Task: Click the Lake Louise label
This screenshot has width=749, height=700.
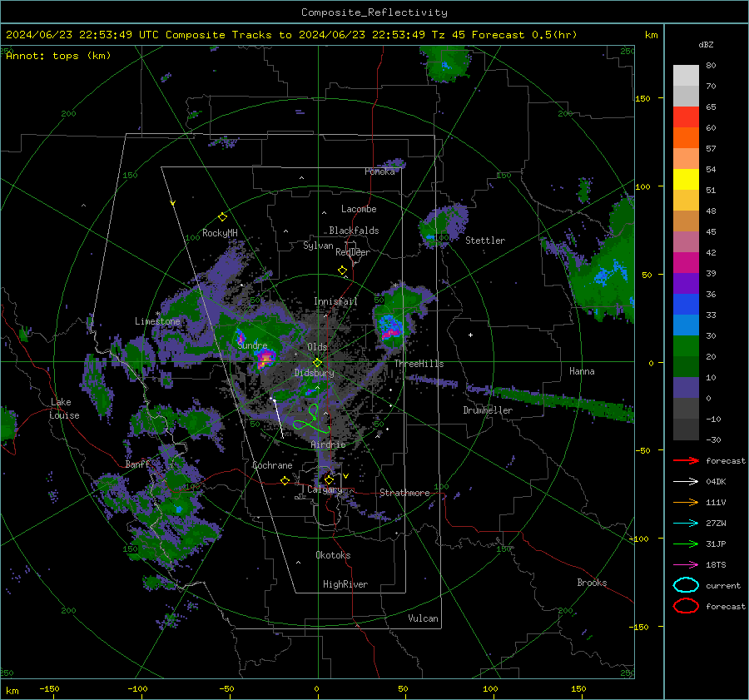Action: (64, 409)
